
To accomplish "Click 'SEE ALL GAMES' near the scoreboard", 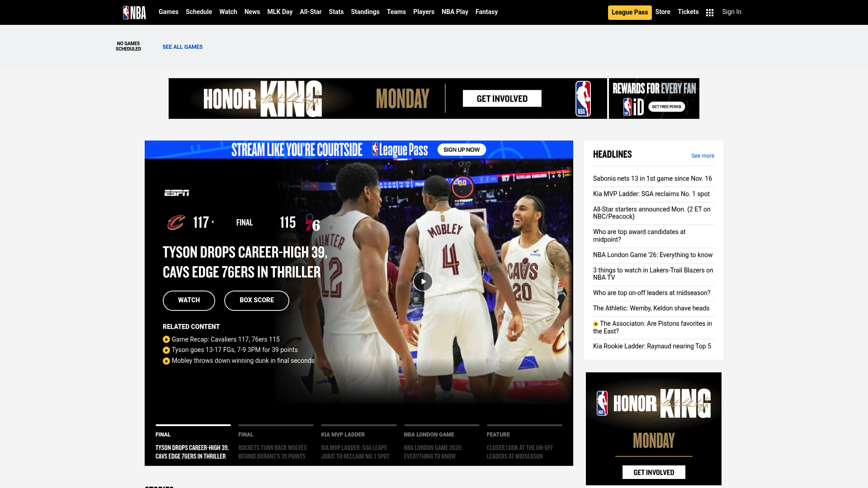I will point(182,47).
